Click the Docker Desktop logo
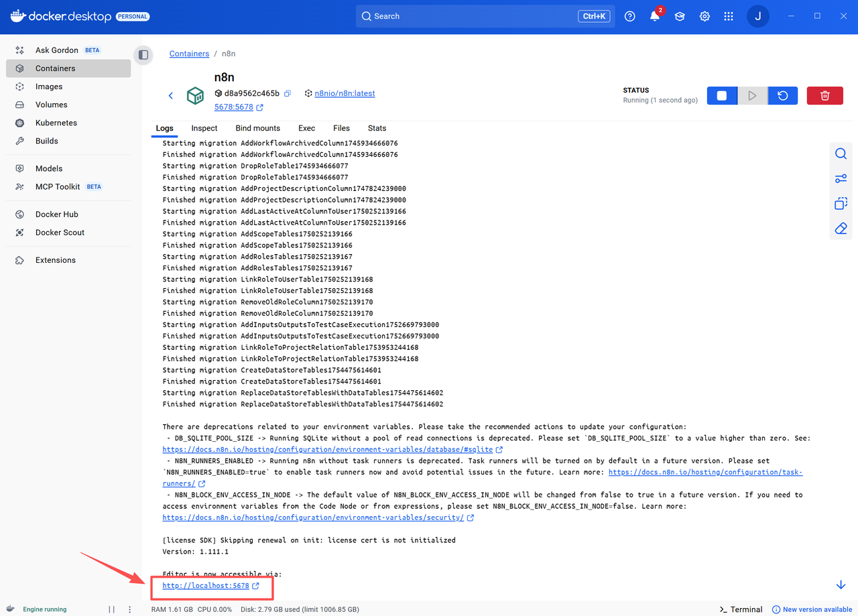858x616 pixels. pyautogui.click(x=61, y=16)
